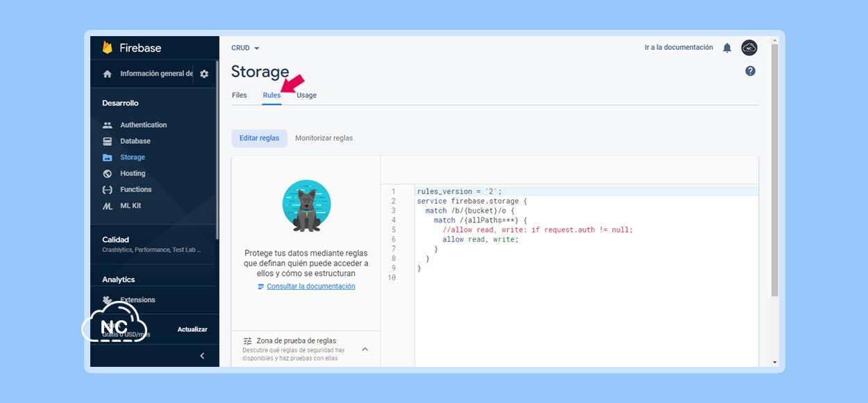The height and width of the screenshot is (403, 868).
Task: Select Storage in the sidebar
Action: point(132,157)
